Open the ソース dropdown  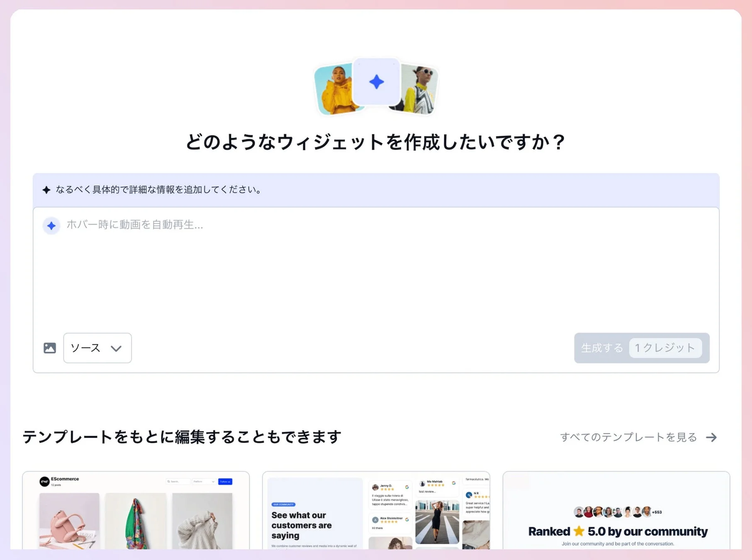click(x=97, y=348)
